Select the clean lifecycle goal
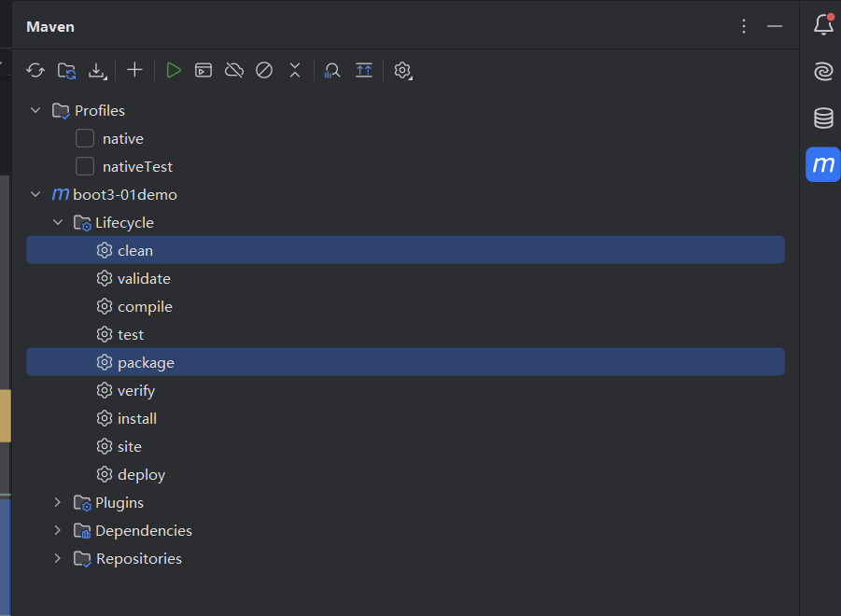 click(405, 250)
